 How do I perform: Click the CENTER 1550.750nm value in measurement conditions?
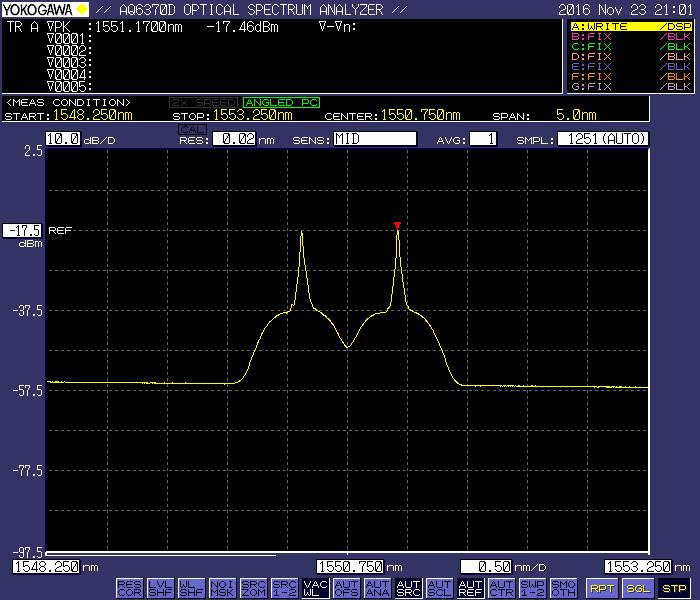click(x=421, y=115)
